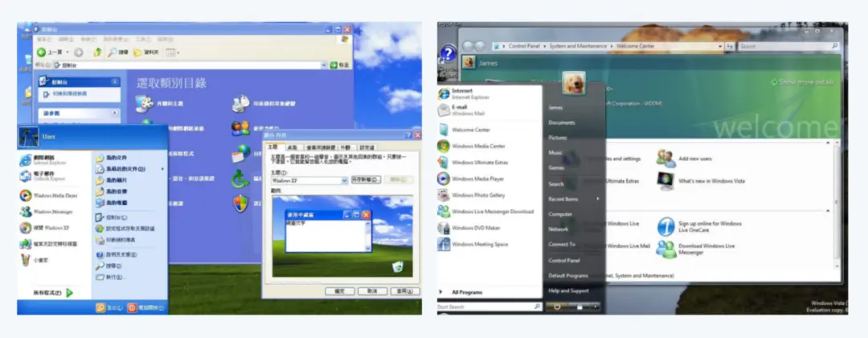Open Windows Ultimate Extras in Start menu
Screen dimensions: 868x338
pos(473,163)
